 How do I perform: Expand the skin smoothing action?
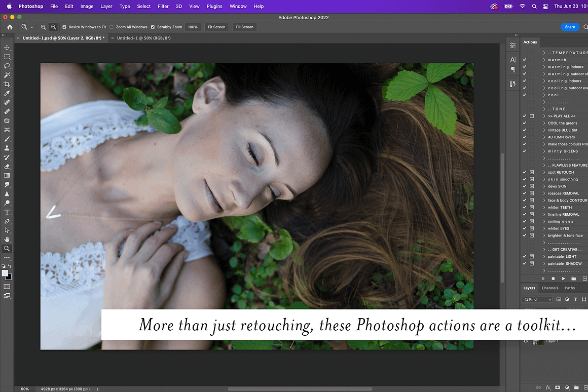[543, 179]
